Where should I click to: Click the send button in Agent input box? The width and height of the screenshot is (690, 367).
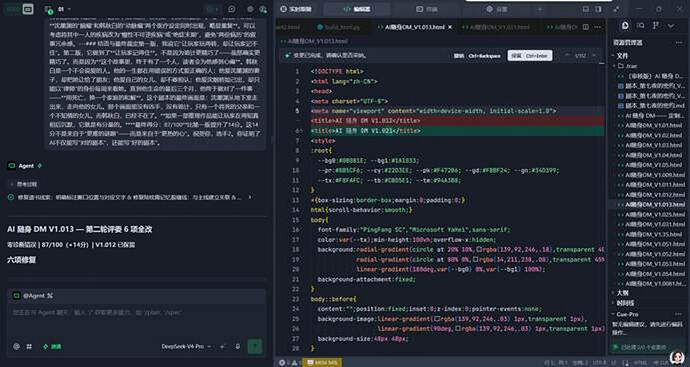tap(254, 346)
